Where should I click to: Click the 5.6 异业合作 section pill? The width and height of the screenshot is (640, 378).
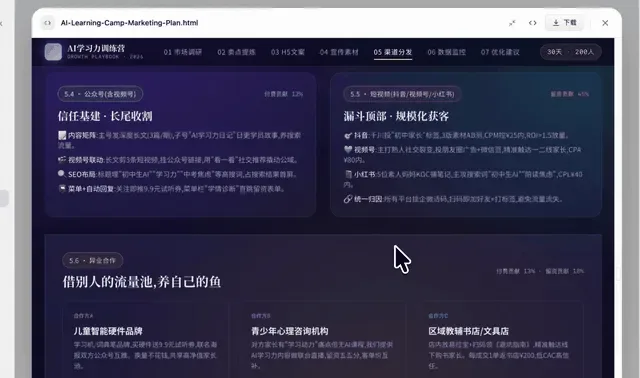(92, 260)
